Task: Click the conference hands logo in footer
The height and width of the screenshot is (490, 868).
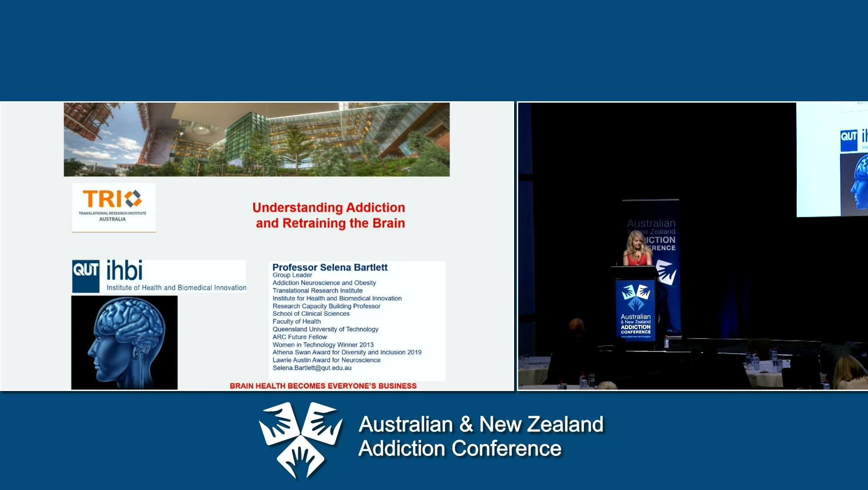Action: (300, 440)
